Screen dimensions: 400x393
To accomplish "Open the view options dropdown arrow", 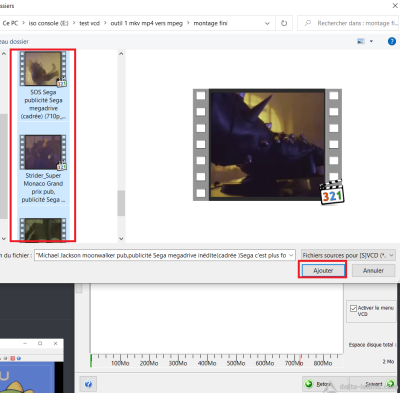I will (371, 41).
